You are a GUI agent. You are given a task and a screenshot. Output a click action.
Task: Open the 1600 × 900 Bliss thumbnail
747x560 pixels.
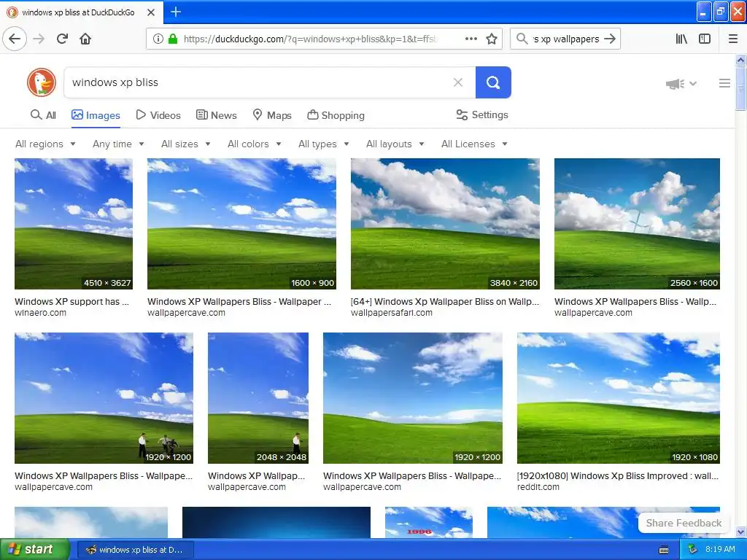[241, 223]
